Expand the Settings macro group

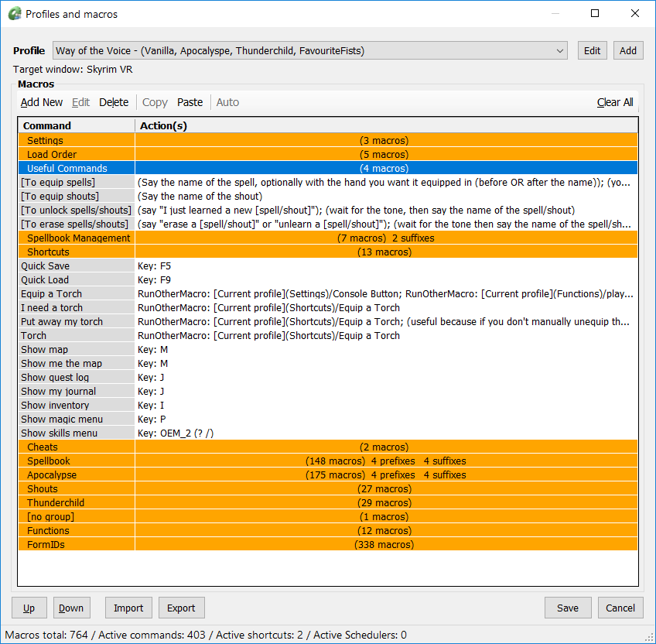[45, 141]
